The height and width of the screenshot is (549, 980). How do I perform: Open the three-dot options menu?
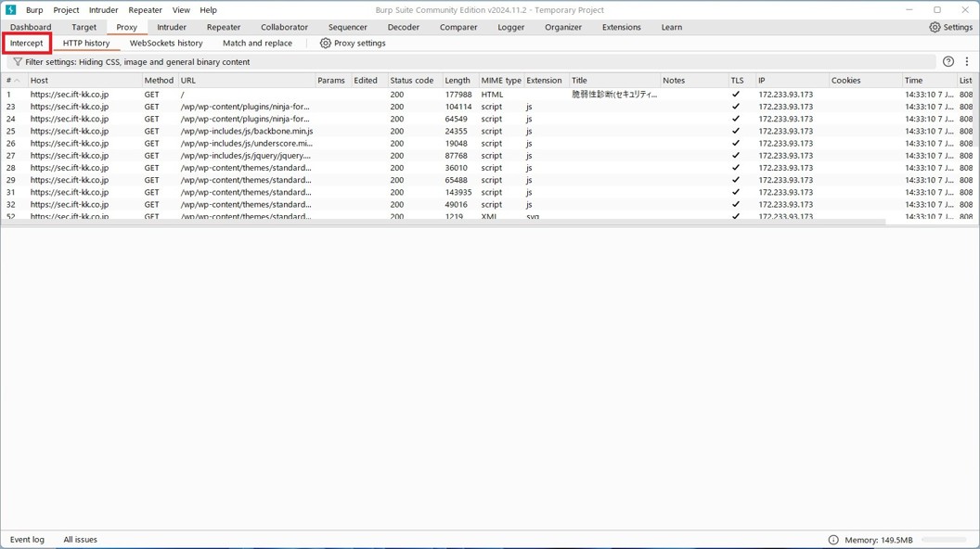(967, 62)
